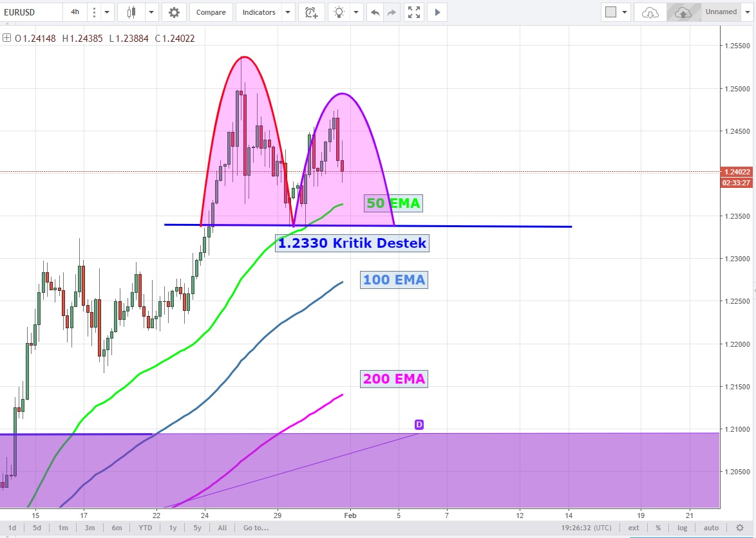This screenshot has height=538, width=756.
Task: Expand the interval dropdown arrow
Action: 107,12
